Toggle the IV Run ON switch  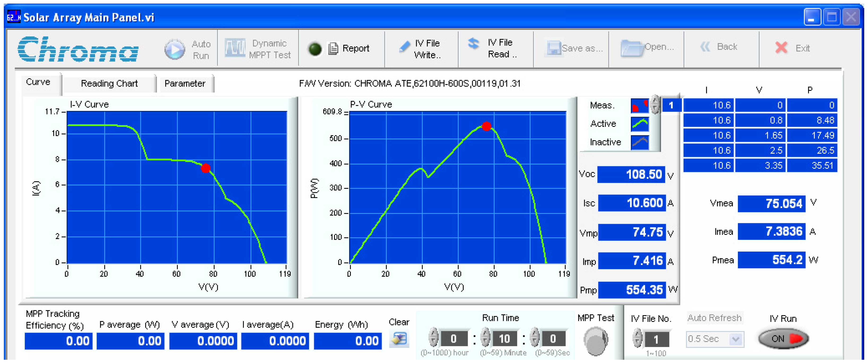[783, 338]
